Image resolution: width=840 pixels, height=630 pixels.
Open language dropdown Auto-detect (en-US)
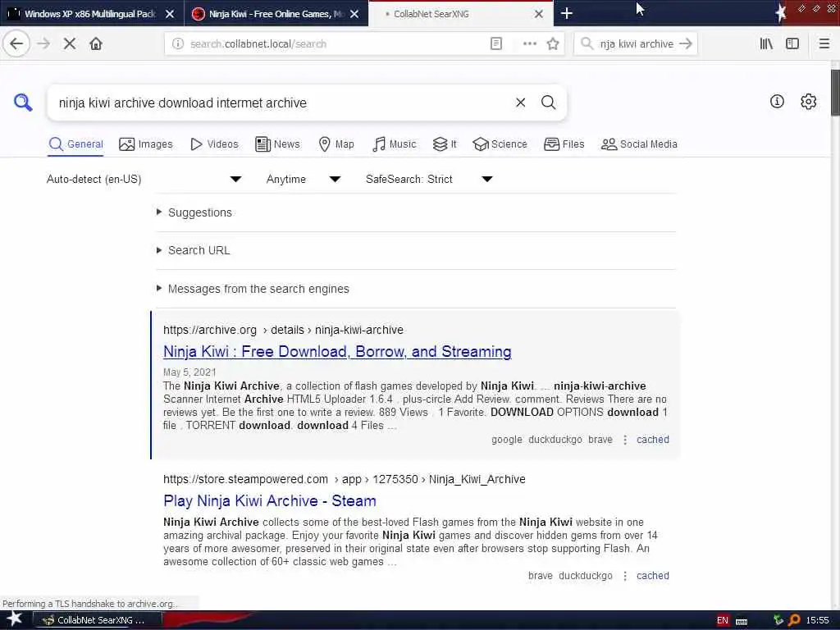(144, 179)
